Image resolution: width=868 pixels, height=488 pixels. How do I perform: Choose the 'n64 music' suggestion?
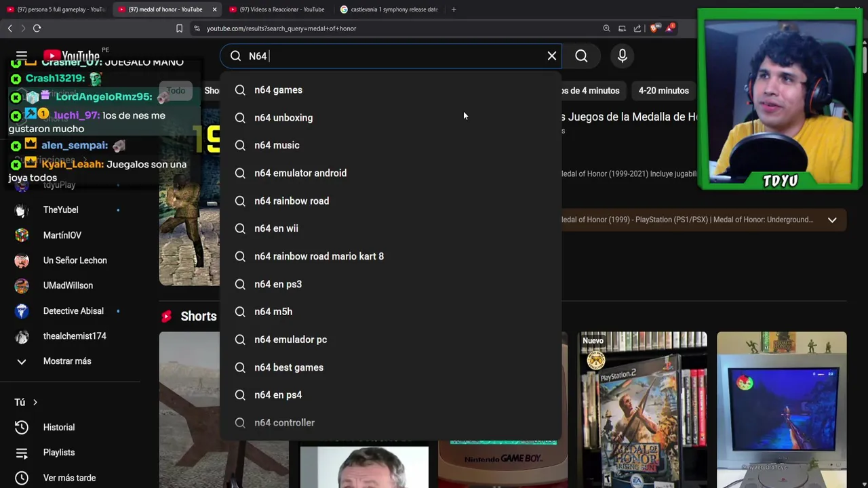click(x=391, y=145)
